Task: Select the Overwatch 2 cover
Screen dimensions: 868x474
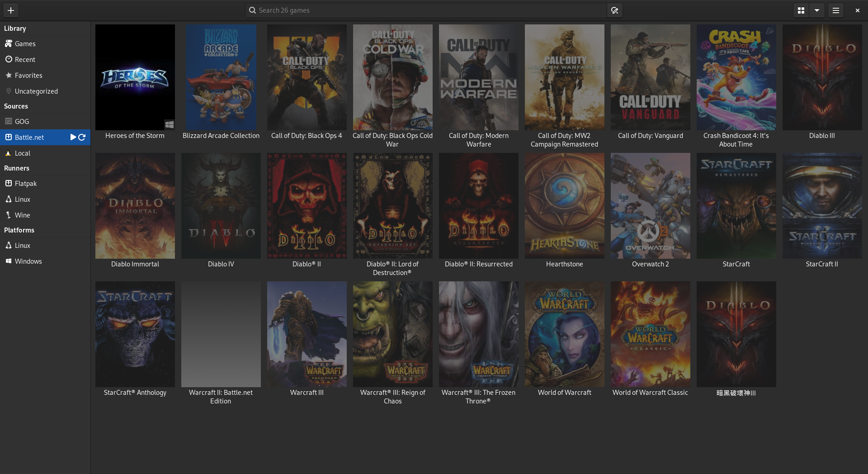Action: 651,206
